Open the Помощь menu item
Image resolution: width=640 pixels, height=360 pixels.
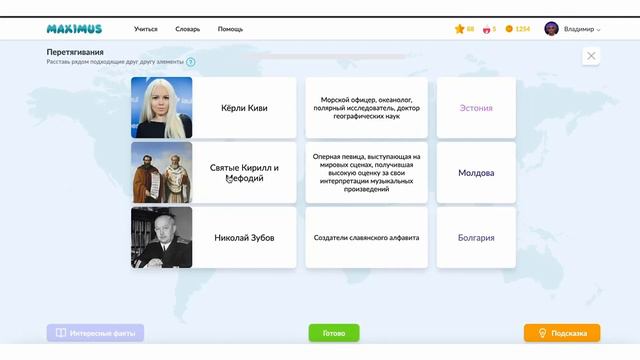tap(230, 29)
